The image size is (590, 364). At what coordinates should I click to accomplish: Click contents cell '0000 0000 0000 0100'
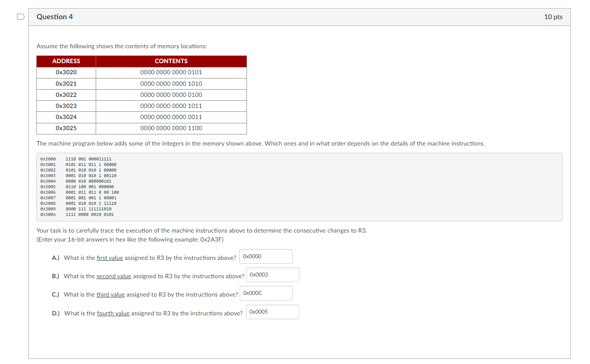click(171, 95)
